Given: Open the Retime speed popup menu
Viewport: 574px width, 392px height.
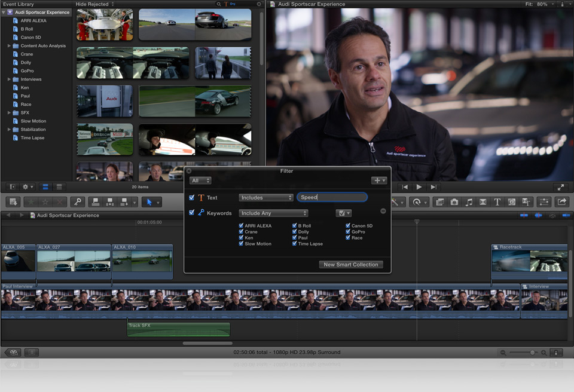Looking at the screenshot, I should coord(418,202).
